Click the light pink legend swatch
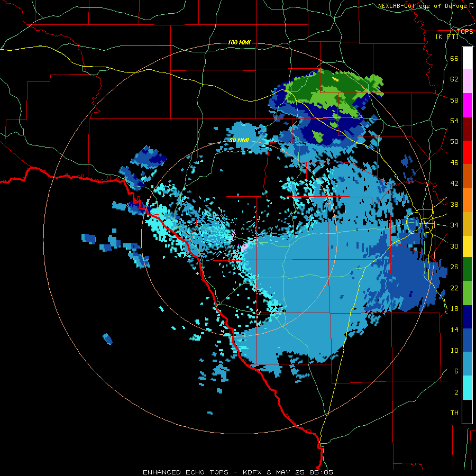476x476 pixels. coord(467,81)
